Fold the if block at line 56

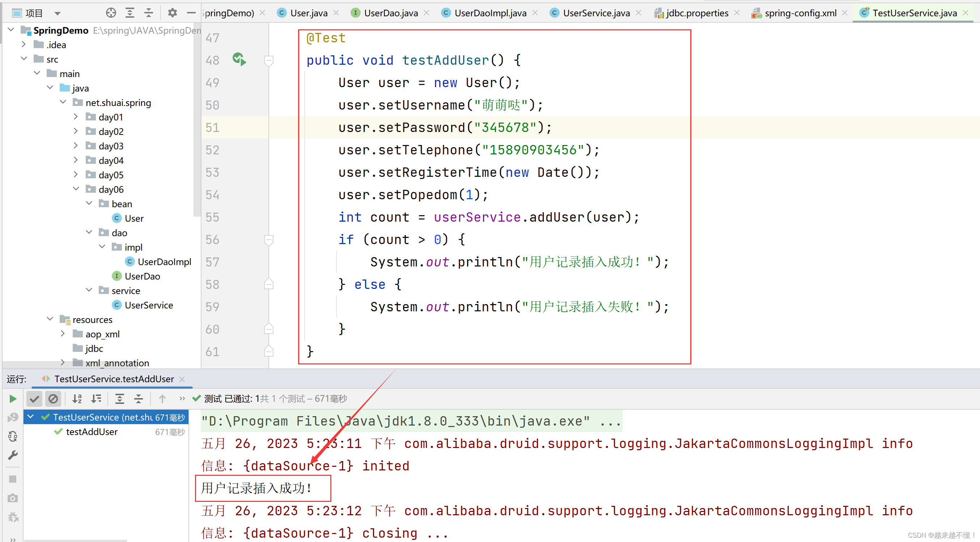(268, 240)
